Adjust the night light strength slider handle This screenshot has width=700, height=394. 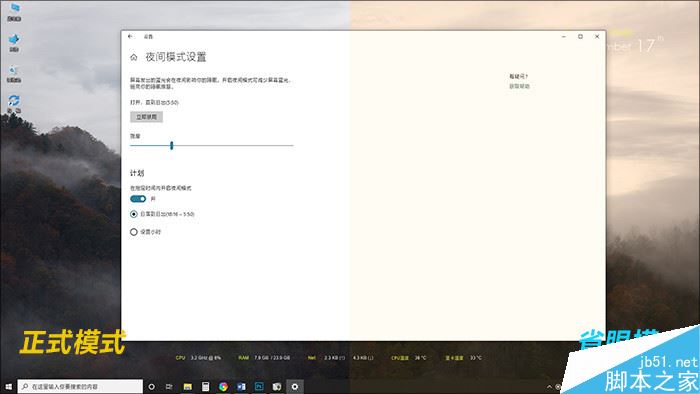[x=171, y=145]
